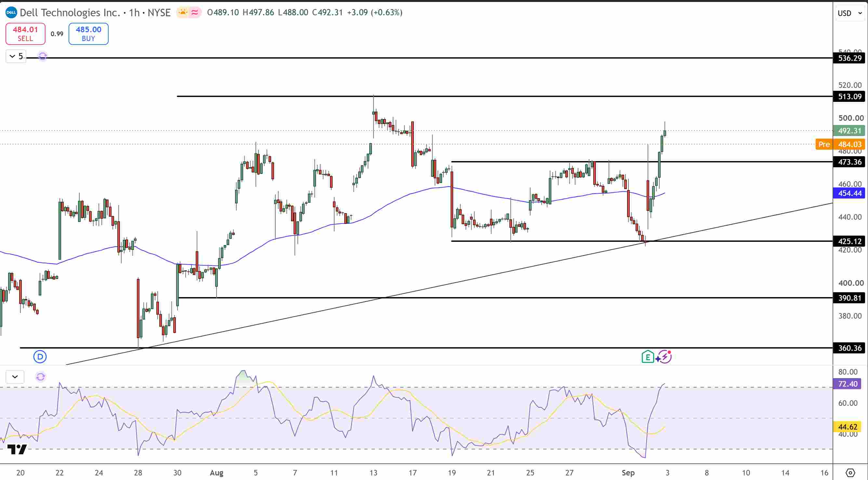
Task: Click the 484.01 SELL button
Action: coord(25,34)
